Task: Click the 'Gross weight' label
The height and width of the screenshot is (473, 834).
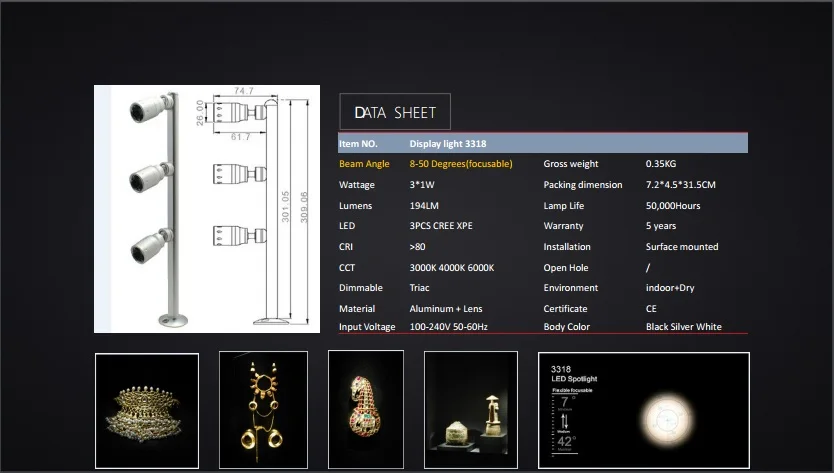Action: [x=571, y=164]
